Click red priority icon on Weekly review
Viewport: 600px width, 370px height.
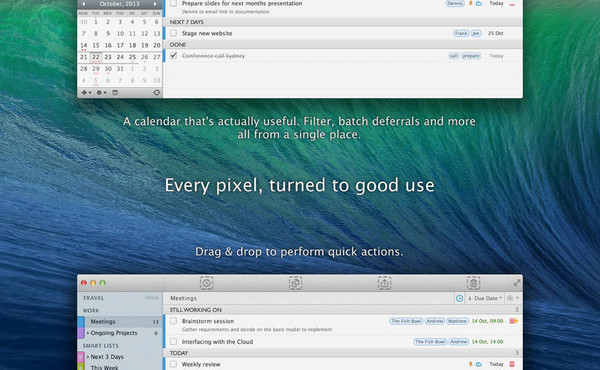pos(512,364)
